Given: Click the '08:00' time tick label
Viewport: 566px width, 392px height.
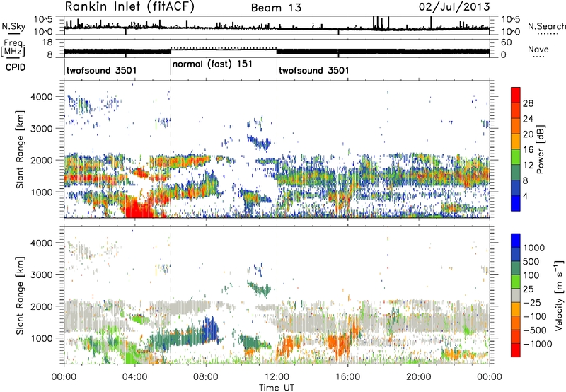Looking at the screenshot, I should 206,377.
